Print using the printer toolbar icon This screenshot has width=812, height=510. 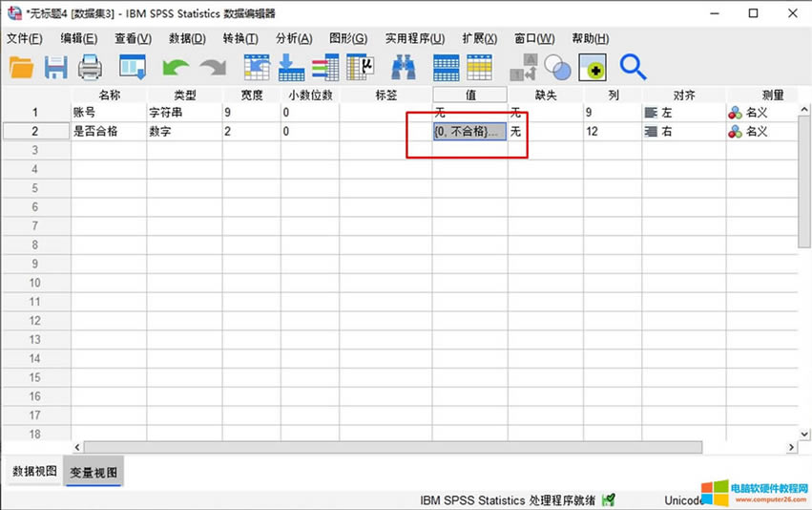pyautogui.click(x=90, y=68)
